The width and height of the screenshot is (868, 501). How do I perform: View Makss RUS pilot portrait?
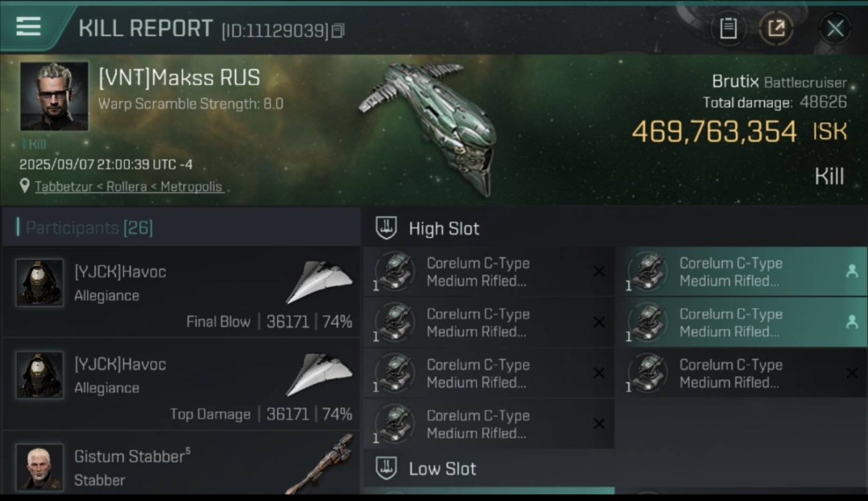pyautogui.click(x=54, y=96)
